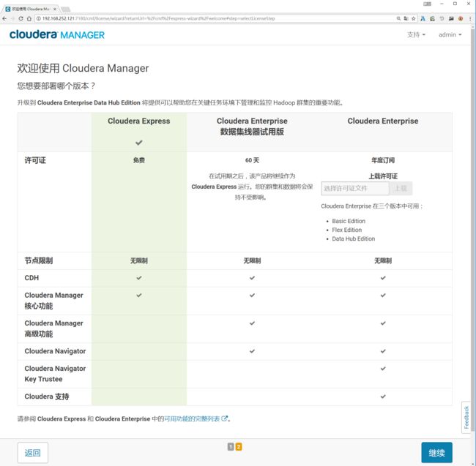Screen dimensions: 476x466
Task: Select the Cloudera Manager browser tab
Action: (x=30, y=9)
